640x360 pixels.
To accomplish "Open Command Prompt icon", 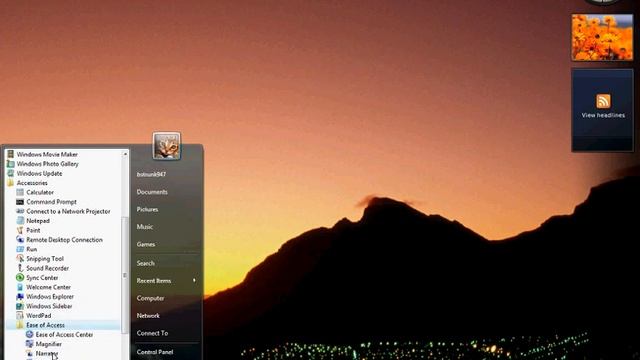I will click(x=20, y=202).
